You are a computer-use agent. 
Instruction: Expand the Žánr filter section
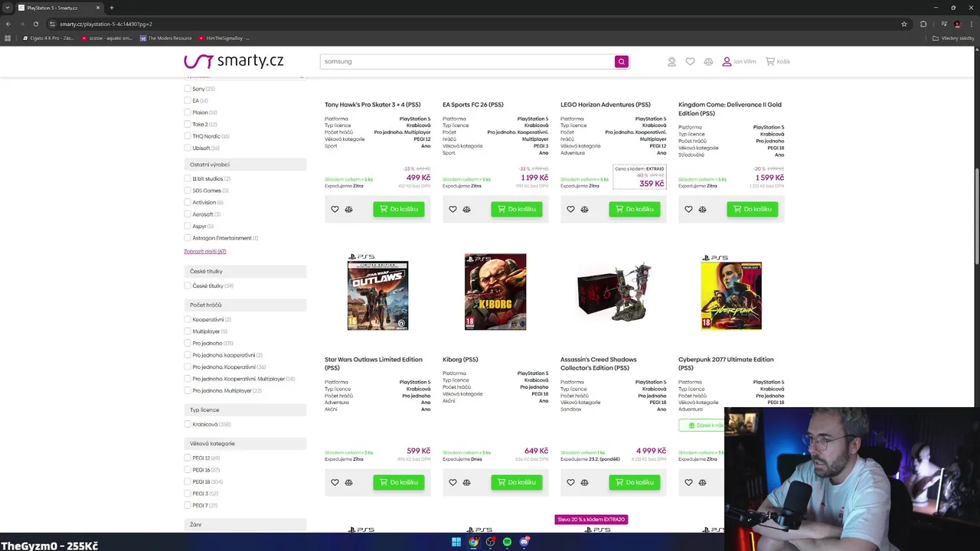coord(245,524)
